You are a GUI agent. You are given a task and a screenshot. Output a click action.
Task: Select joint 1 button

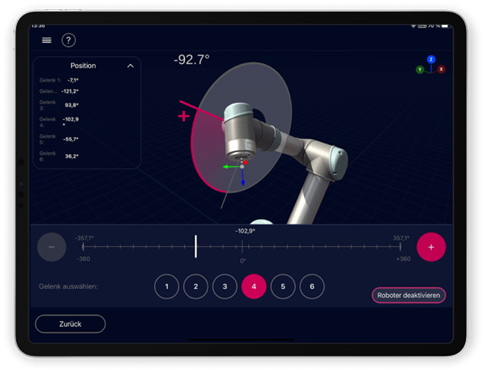tap(167, 286)
